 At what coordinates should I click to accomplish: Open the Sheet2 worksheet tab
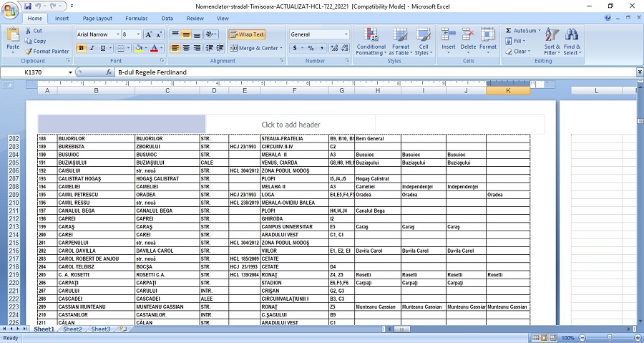click(x=72, y=329)
